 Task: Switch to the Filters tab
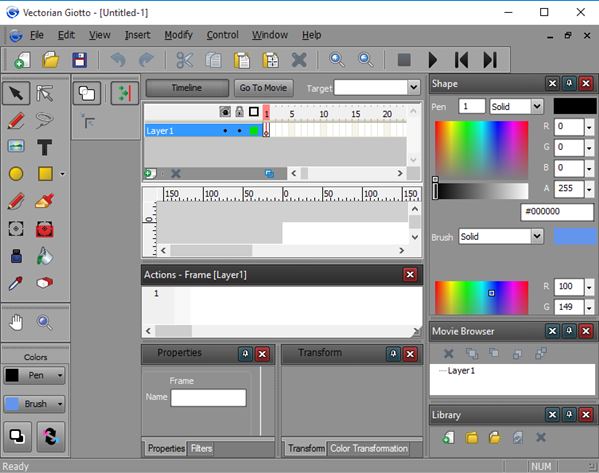tap(201, 448)
